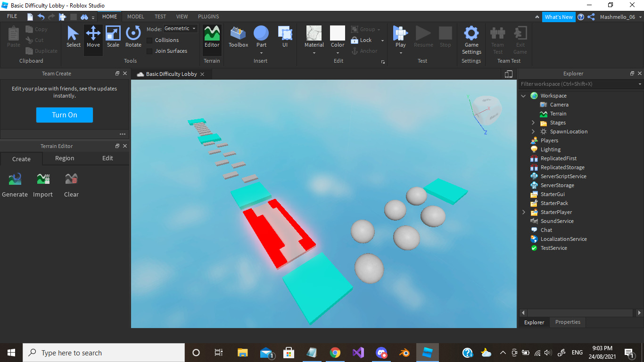
Task: Expand the SpawnLocation node
Action: (x=533, y=132)
